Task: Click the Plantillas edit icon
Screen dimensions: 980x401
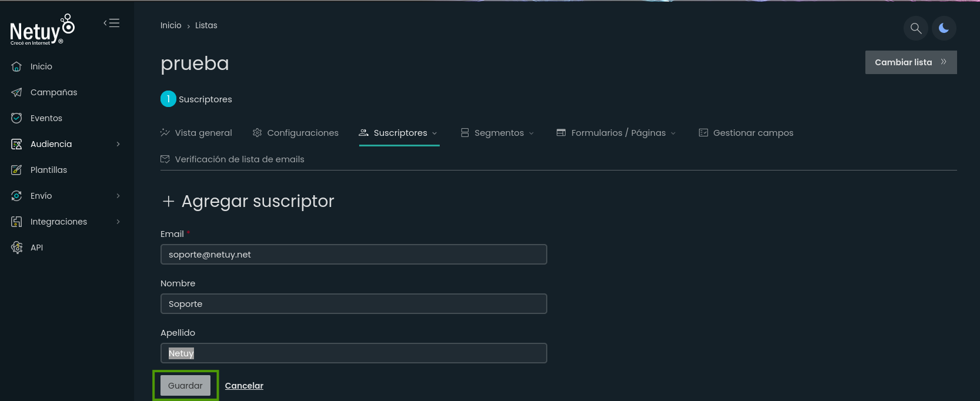Action: pos(16,170)
